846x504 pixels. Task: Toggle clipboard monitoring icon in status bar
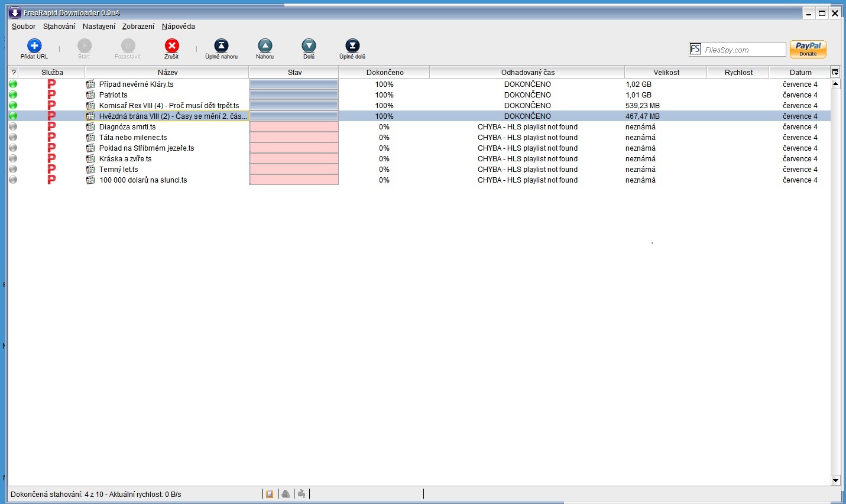pyautogui.click(x=270, y=494)
